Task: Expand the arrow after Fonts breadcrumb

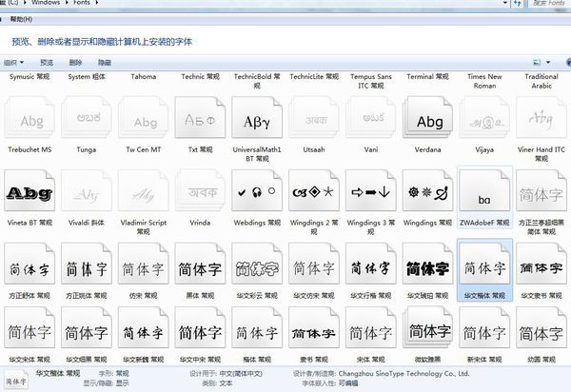Action: (96, 3)
